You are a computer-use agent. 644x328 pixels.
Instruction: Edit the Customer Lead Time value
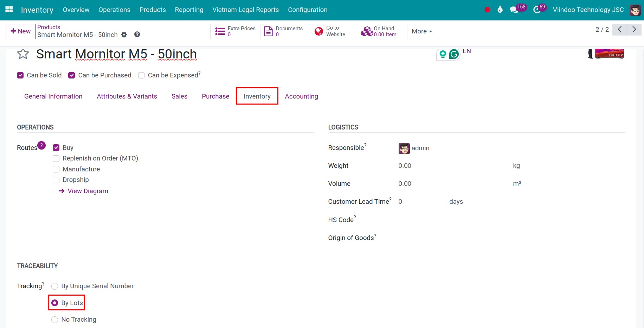tap(421, 202)
